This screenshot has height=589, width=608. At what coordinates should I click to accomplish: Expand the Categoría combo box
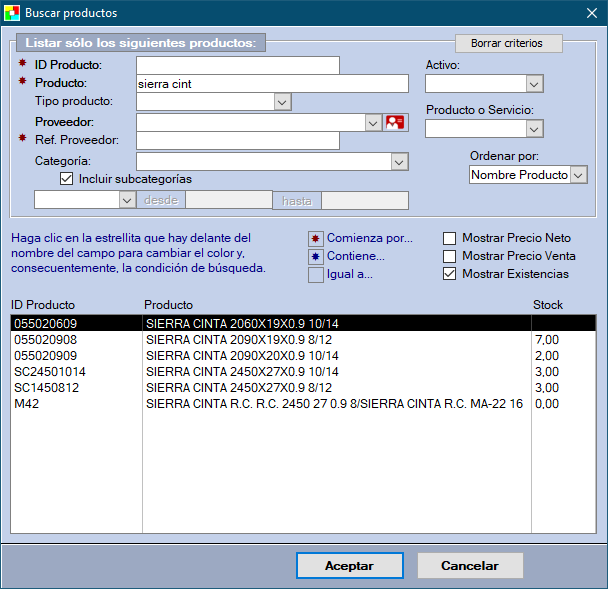(399, 161)
